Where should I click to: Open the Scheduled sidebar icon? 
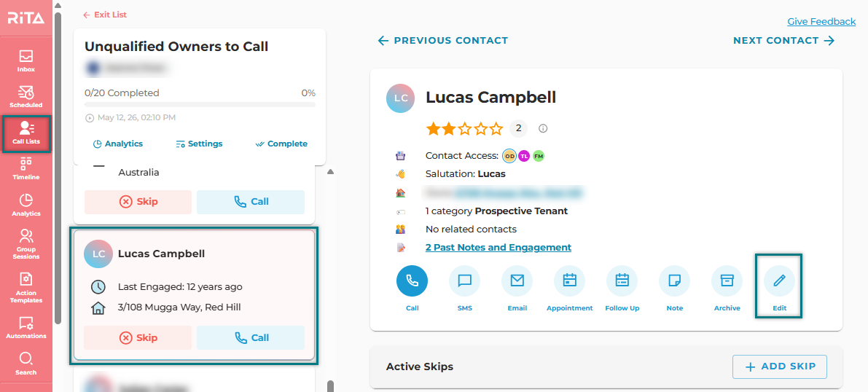[26, 96]
